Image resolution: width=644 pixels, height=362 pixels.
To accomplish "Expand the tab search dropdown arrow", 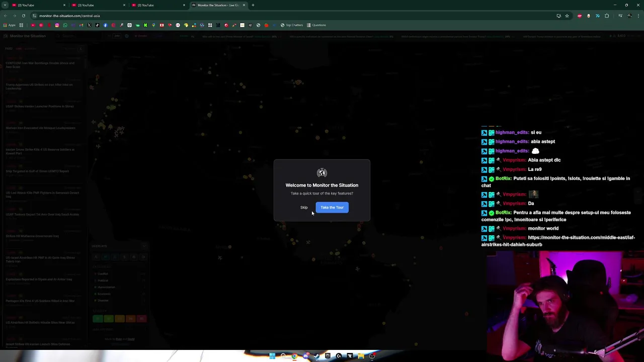I will pos(5,5).
